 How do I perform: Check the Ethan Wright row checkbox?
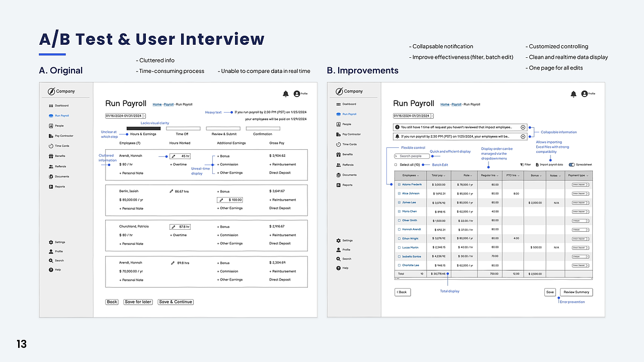pos(399,238)
